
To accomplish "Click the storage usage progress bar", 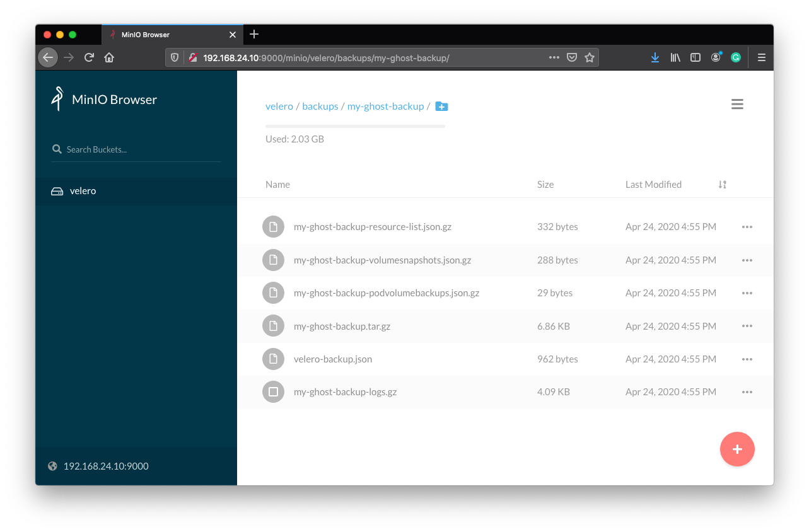I will point(355,125).
